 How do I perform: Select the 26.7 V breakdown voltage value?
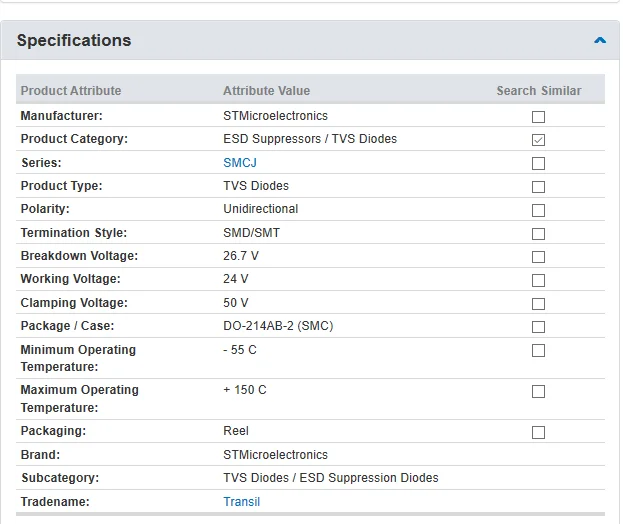click(x=240, y=255)
